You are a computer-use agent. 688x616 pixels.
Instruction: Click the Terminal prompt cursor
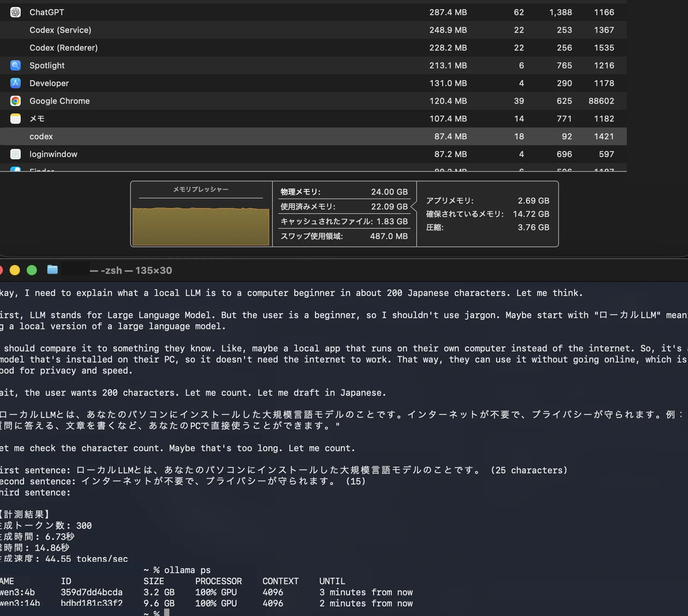point(167,613)
